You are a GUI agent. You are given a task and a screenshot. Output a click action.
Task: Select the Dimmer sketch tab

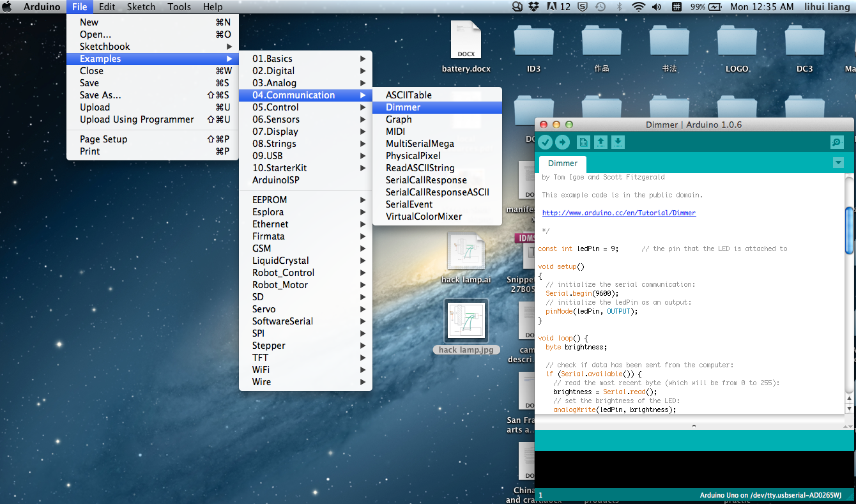[x=563, y=164]
